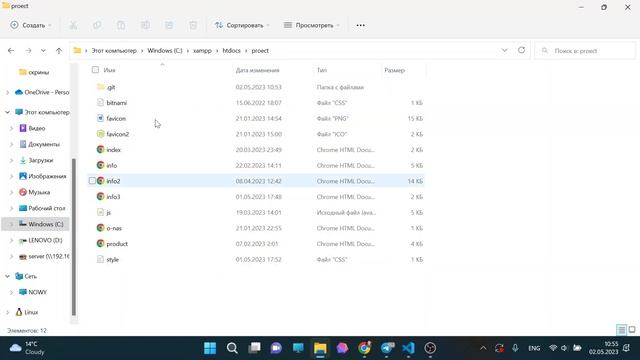Sort by the Размер column header
Screen dimensions: 640x360
click(x=394, y=70)
